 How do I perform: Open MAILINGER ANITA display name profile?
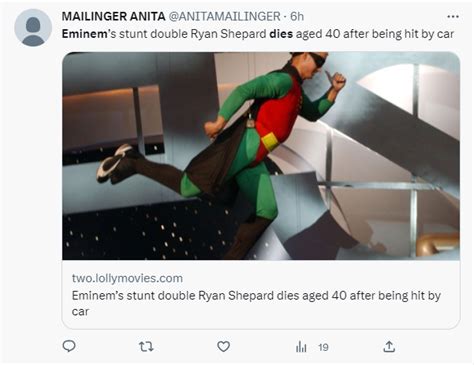click(113, 16)
